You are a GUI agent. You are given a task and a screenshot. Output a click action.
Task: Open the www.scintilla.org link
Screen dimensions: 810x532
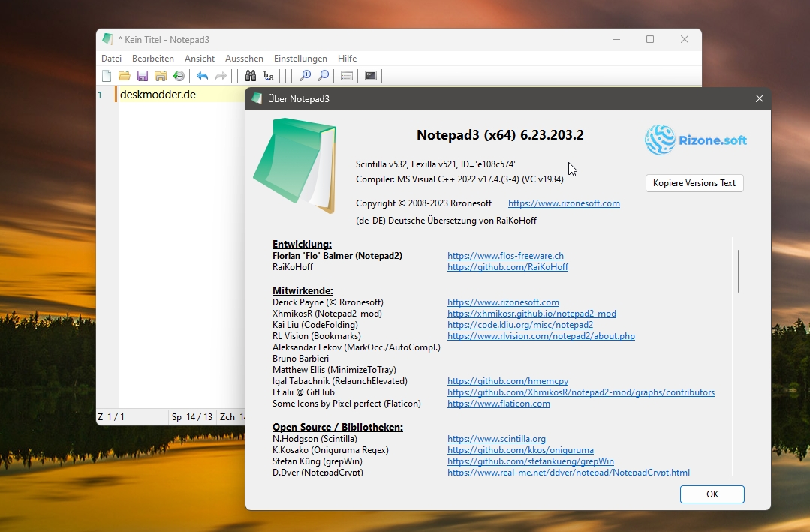coord(496,439)
